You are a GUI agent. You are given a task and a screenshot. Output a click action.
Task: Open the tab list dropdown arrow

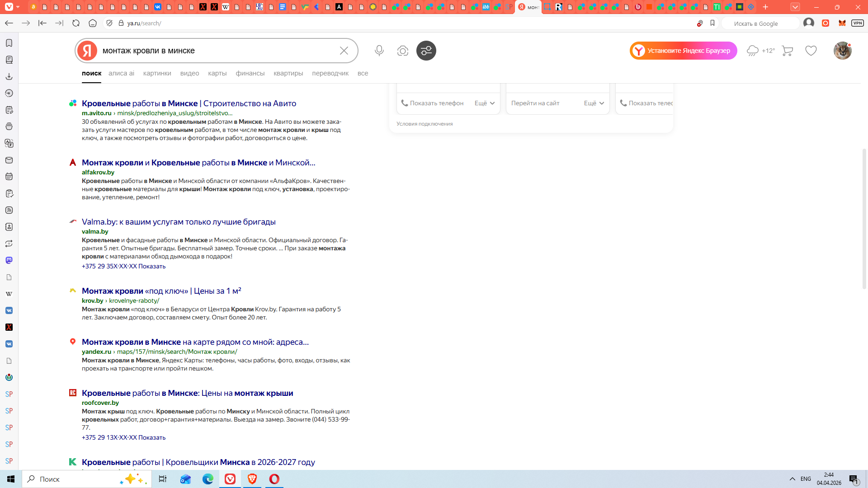(x=795, y=7)
